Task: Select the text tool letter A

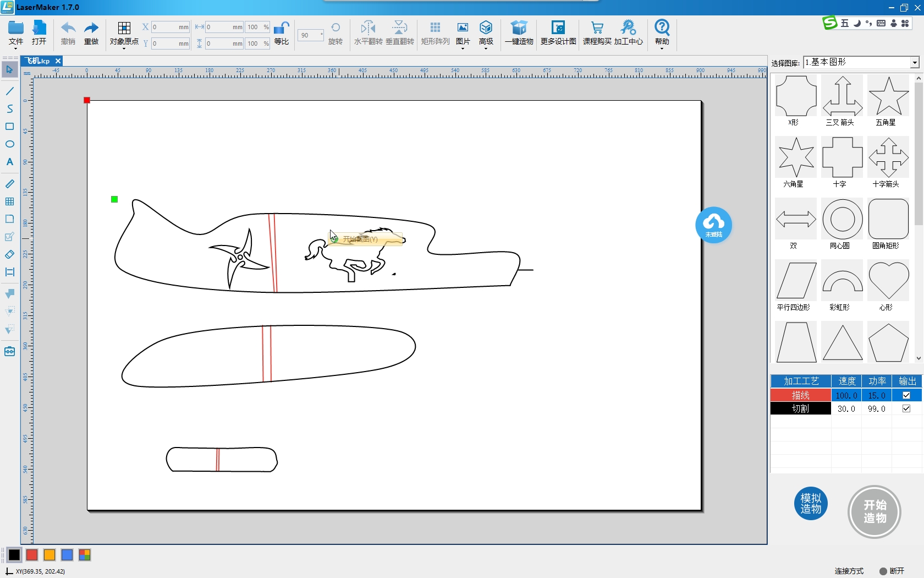Action: (9, 162)
